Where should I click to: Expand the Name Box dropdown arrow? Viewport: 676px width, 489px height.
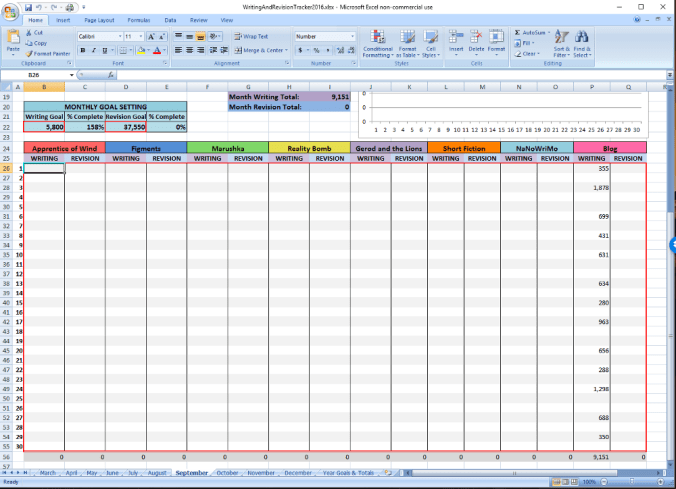pos(71,75)
